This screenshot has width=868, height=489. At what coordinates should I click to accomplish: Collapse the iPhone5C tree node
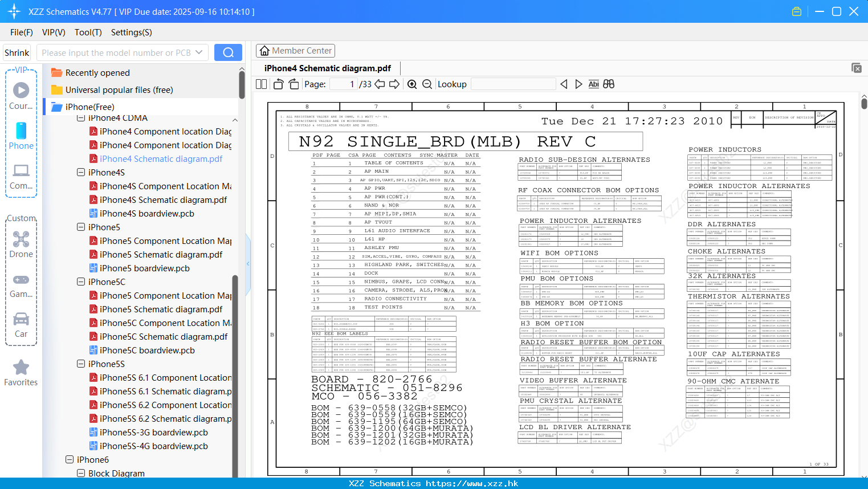tap(81, 282)
